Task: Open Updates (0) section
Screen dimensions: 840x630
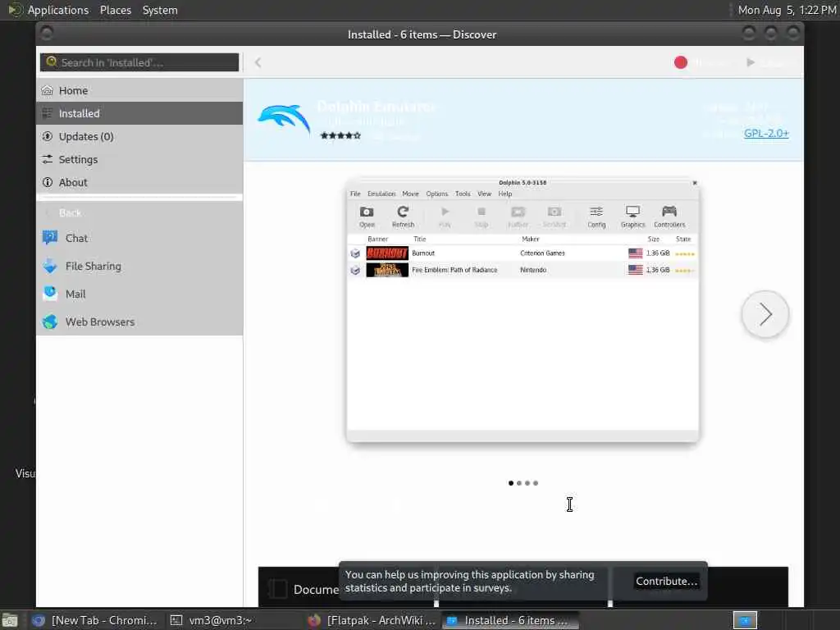Action: click(139, 137)
